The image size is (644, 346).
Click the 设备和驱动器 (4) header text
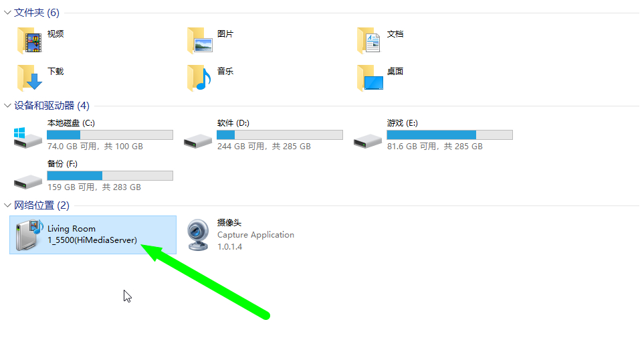point(51,106)
